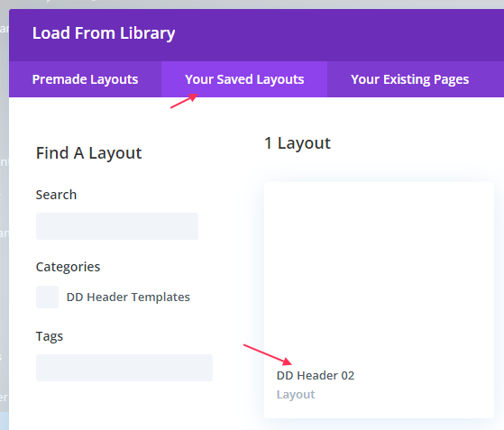Viewport: 504px width, 430px height.
Task: Click the Categories label
Action: [69, 267]
